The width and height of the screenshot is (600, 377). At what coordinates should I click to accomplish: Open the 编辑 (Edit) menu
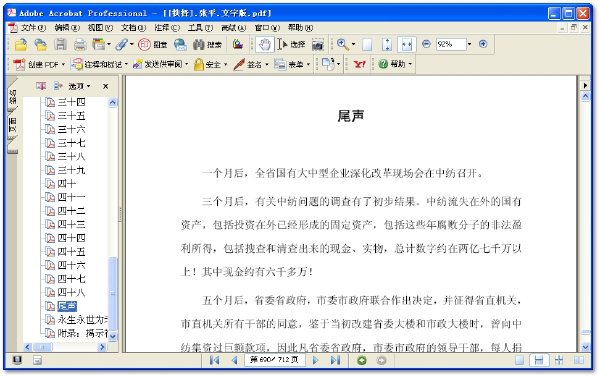click(67, 28)
